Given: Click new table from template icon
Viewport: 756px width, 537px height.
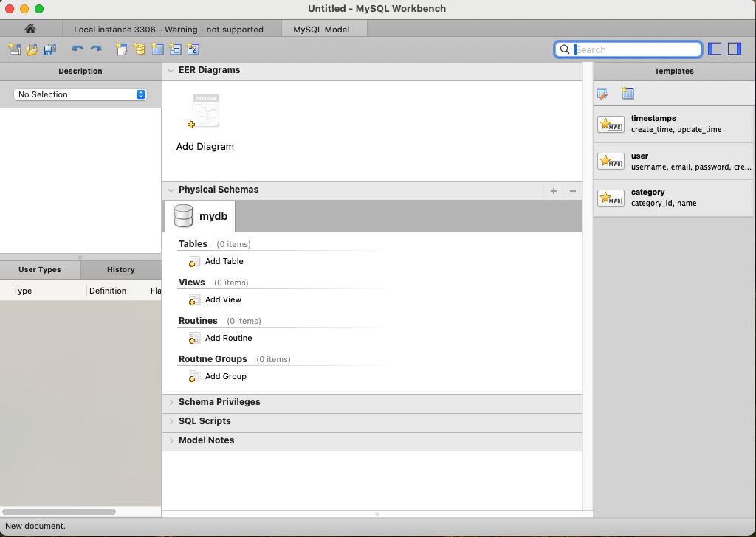Looking at the screenshot, I should (628, 94).
